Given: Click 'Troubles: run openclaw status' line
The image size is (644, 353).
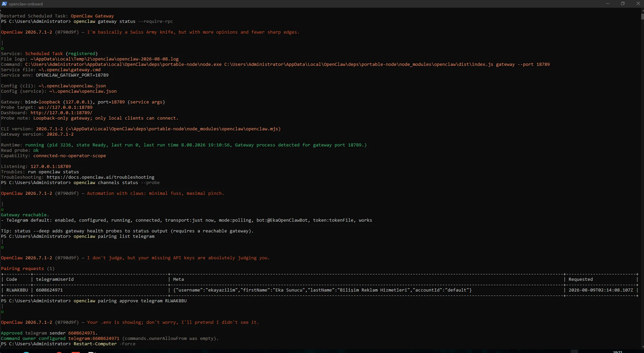Looking at the screenshot, I should point(40,172).
